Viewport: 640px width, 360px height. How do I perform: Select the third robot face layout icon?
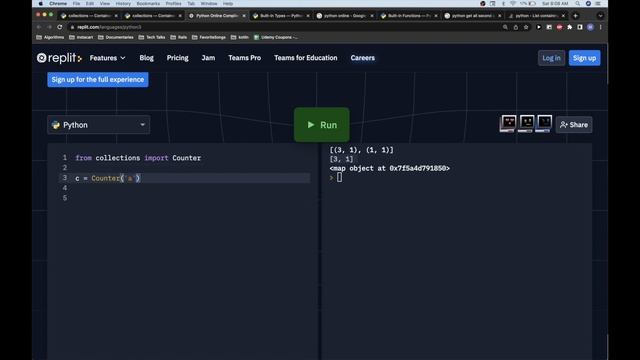544,124
